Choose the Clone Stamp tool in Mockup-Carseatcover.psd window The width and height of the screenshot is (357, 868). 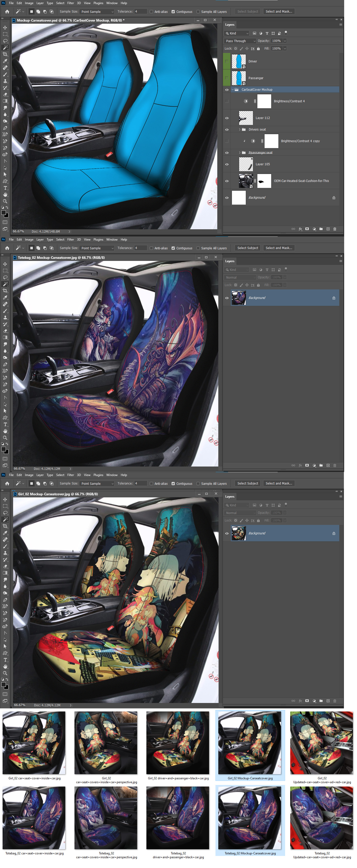point(5,81)
